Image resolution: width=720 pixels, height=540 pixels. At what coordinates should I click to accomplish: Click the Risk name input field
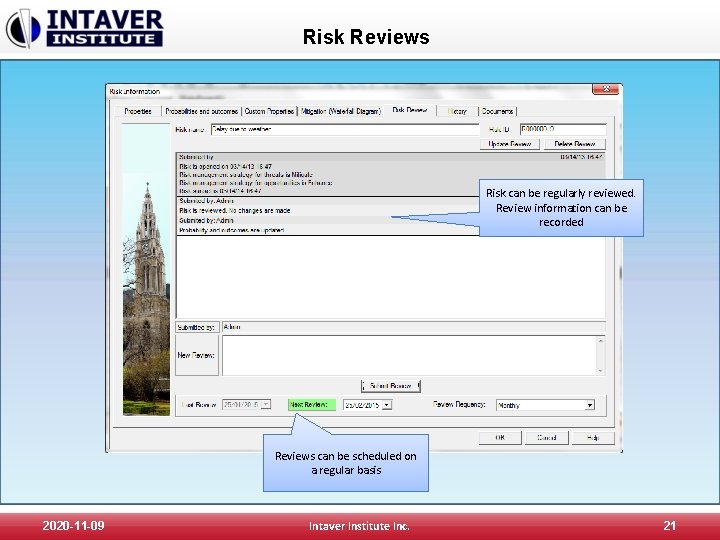point(345,129)
